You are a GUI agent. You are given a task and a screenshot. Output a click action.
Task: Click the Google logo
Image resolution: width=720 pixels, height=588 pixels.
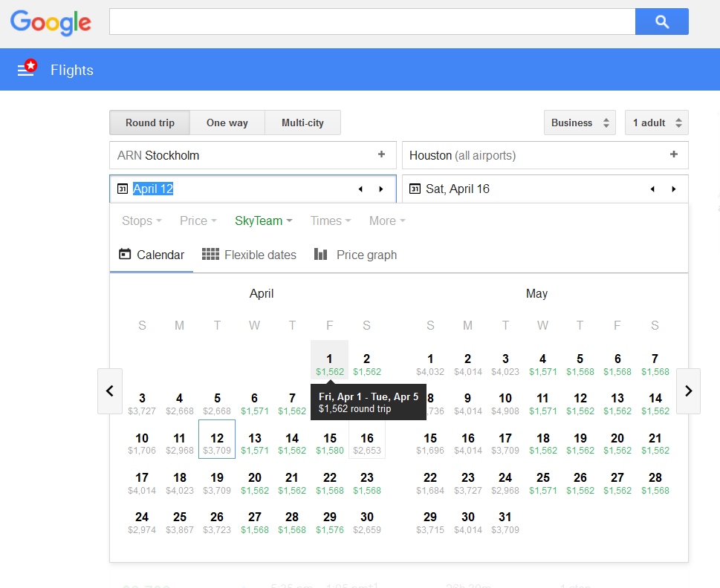click(x=51, y=22)
